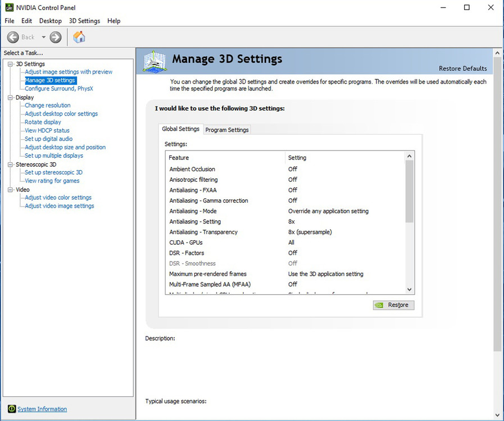Click the Feature column header

click(x=225, y=158)
